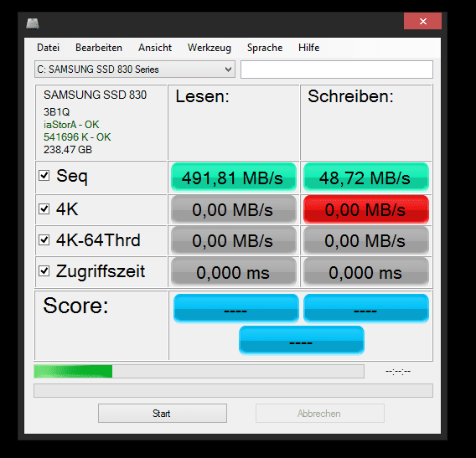The image size is (476, 458).
Task: Click the Start button
Action: pyautogui.click(x=163, y=413)
